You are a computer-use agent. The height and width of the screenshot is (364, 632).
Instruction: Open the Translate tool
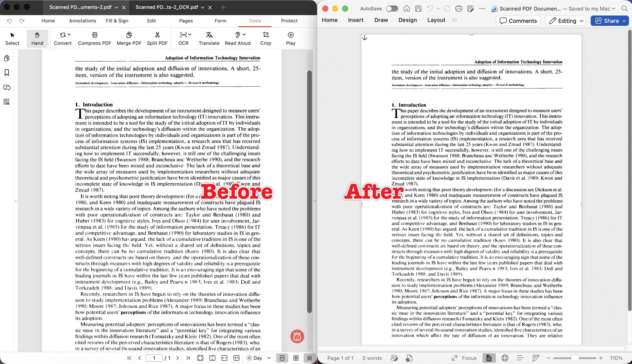point(209,38)
